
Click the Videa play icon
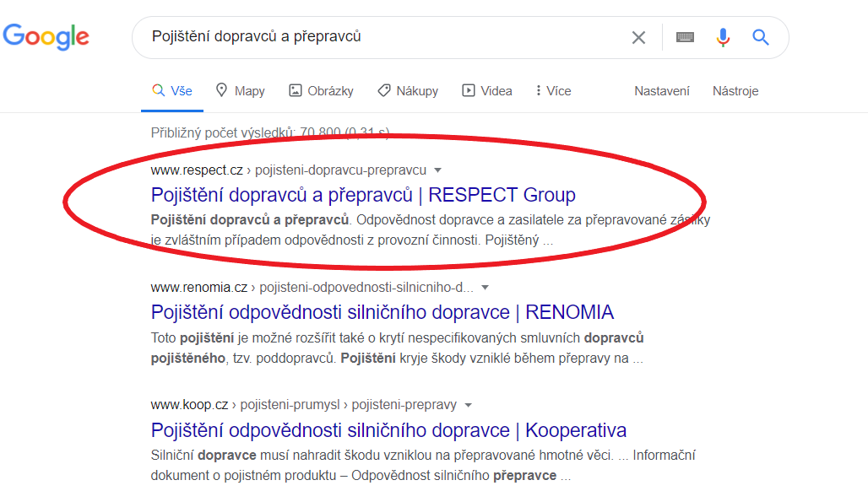pyautogui.click(x=469, y=90)
